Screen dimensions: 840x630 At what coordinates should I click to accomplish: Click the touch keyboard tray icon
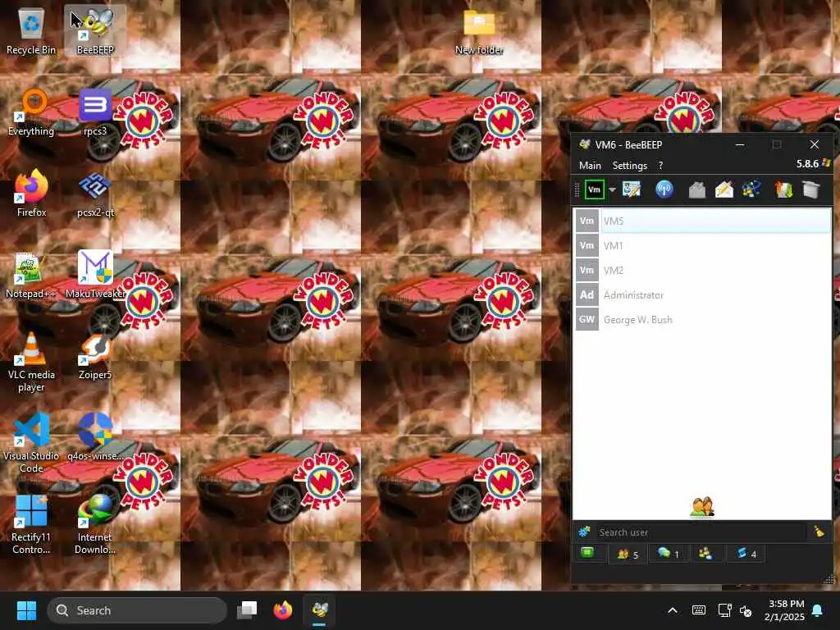click(699, 610)
